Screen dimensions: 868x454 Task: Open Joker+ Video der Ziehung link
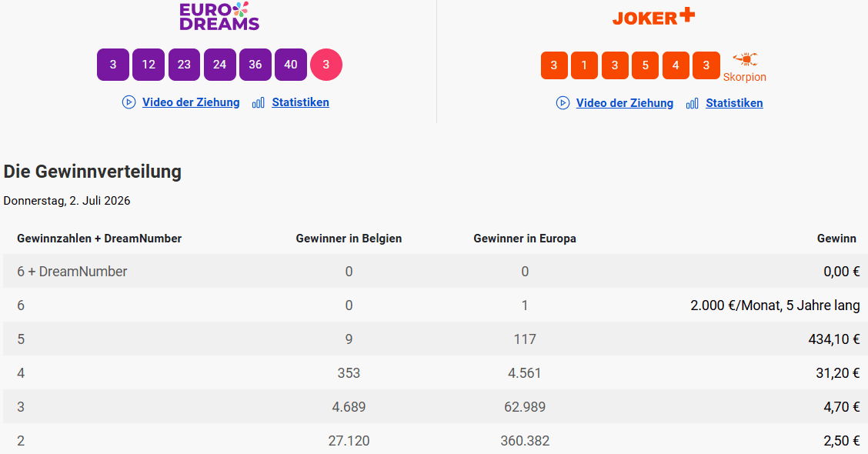pyautogui.click(x=625, y=103)
